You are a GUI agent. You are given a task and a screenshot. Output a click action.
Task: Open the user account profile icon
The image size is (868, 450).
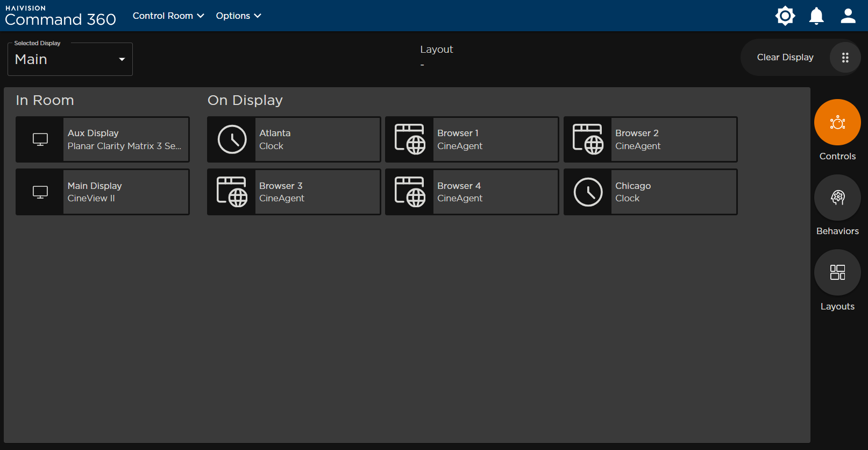pyautogui.click(x=848, y=16)
